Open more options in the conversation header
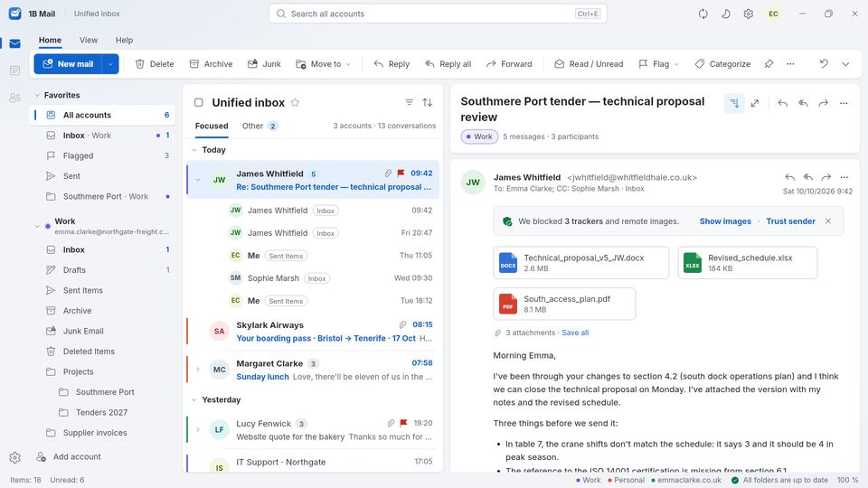 coord(844,103)
